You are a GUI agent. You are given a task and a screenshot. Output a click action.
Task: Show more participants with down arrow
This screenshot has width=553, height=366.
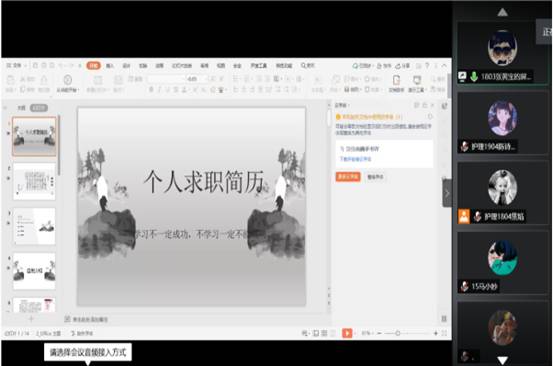(503, 360)
